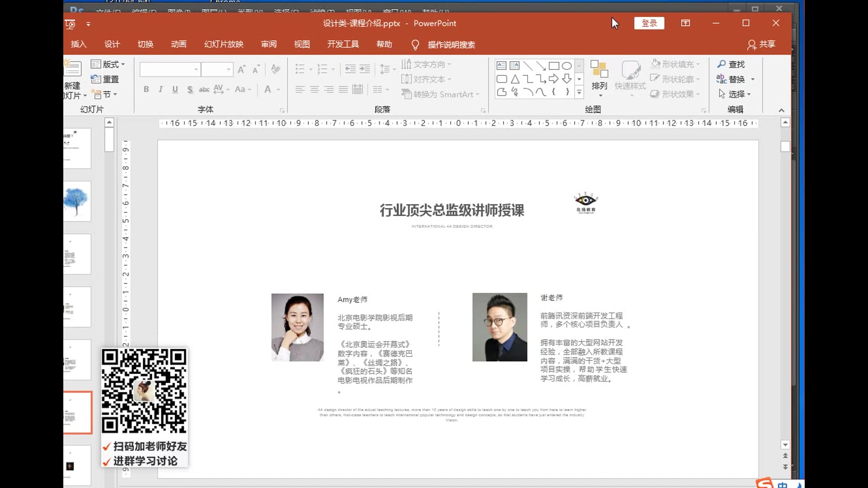Viewport: 868px width, 488px height.
Task: Select the right block arrow shape
Action: coord(554,79)
